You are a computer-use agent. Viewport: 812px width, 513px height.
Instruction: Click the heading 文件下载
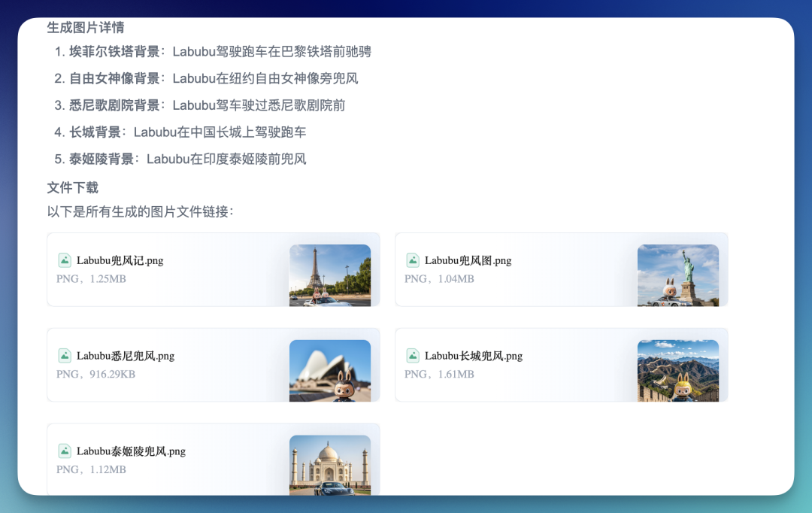coord(72,187)
